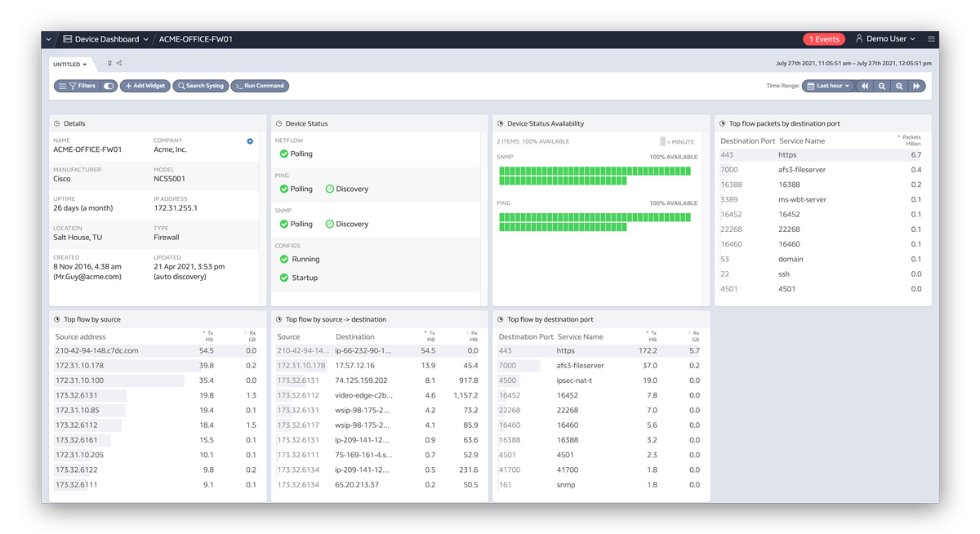
Task: Click the Service Name header in Top flow by destination port
Action: tap(581, 336)
